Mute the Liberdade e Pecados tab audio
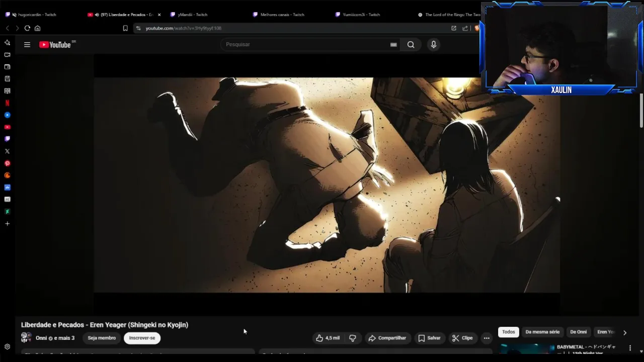This screenshot has height=362, width=644. 97,15
